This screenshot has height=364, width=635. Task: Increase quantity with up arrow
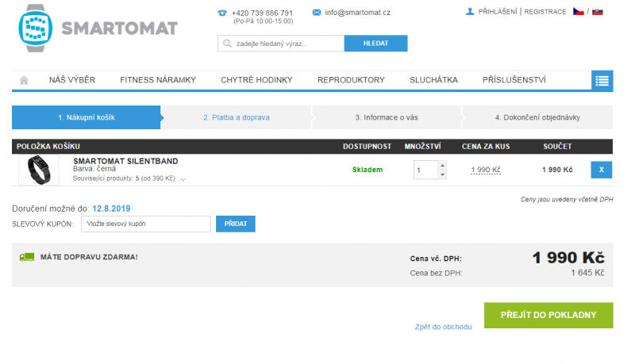tap(442, 166)
